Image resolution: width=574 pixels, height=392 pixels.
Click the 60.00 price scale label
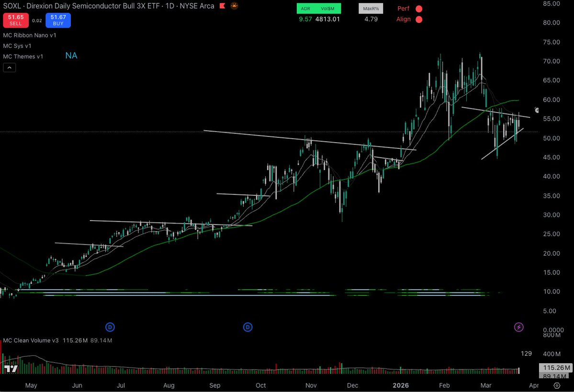tap(551, 100)
